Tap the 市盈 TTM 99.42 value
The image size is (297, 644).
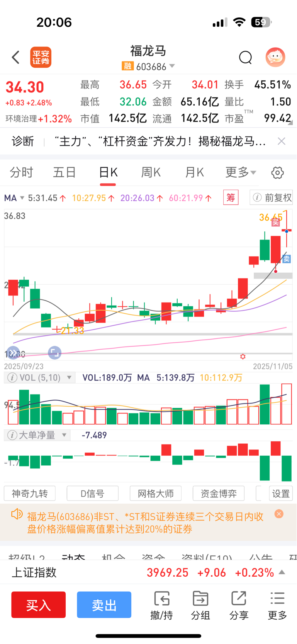(x=278, y=118)
